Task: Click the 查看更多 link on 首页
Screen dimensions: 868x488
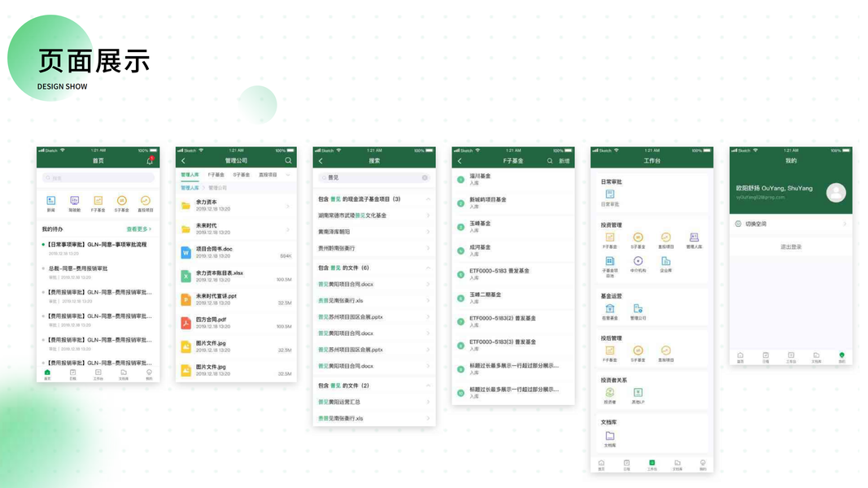Action: point(139,229)
